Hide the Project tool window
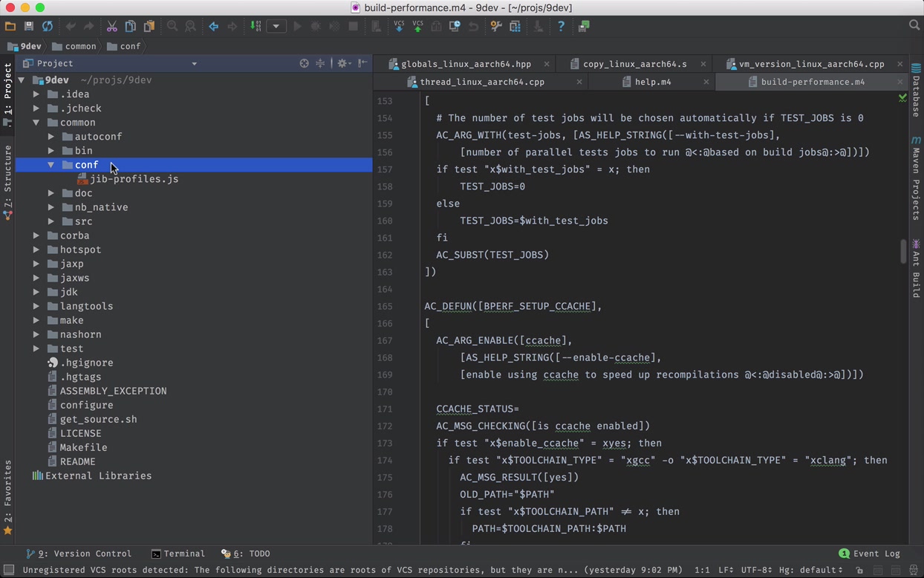This screenshot has width=924, height=578. click(362, 63)
